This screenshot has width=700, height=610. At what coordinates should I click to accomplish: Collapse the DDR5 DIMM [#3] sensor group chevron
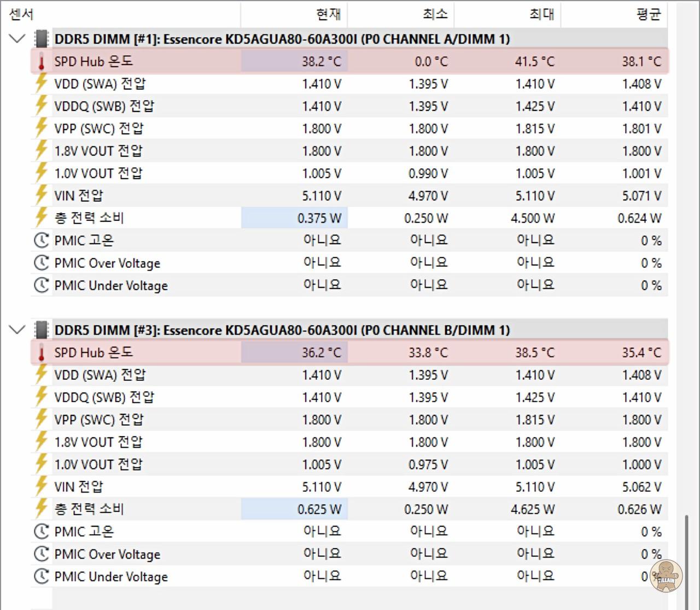[x=17, y=330]
